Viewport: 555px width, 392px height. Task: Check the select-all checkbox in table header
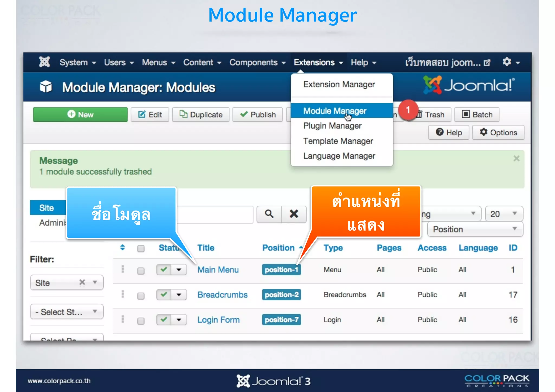[141, 248]
